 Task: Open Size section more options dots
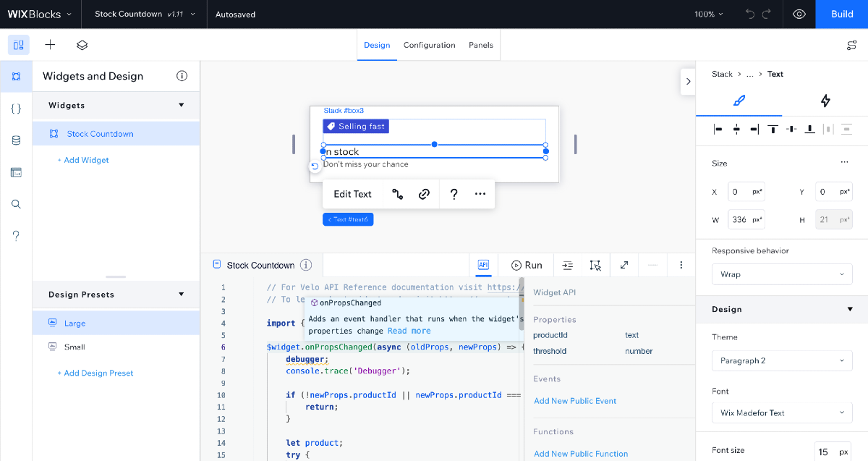[844, 163]
